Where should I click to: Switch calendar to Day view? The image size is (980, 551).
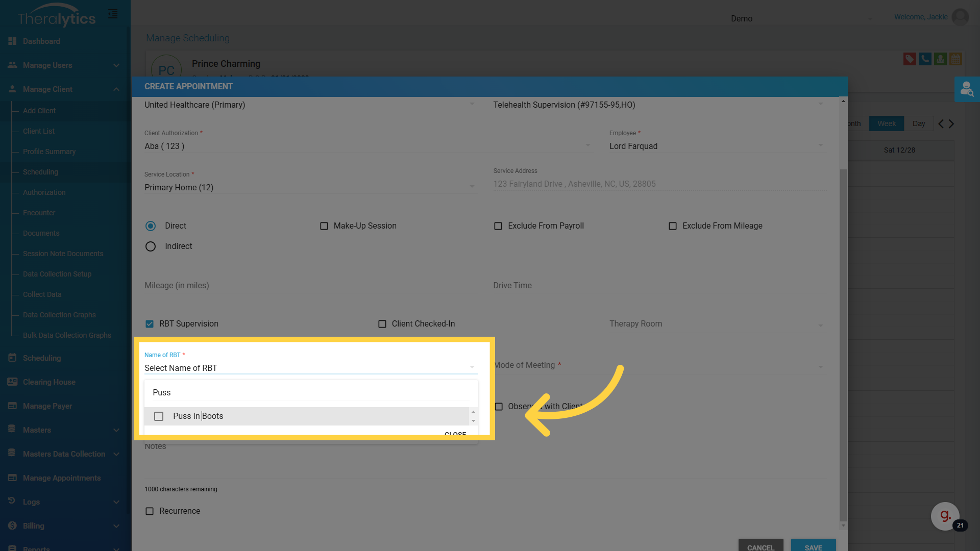click(x=918, y=123)
